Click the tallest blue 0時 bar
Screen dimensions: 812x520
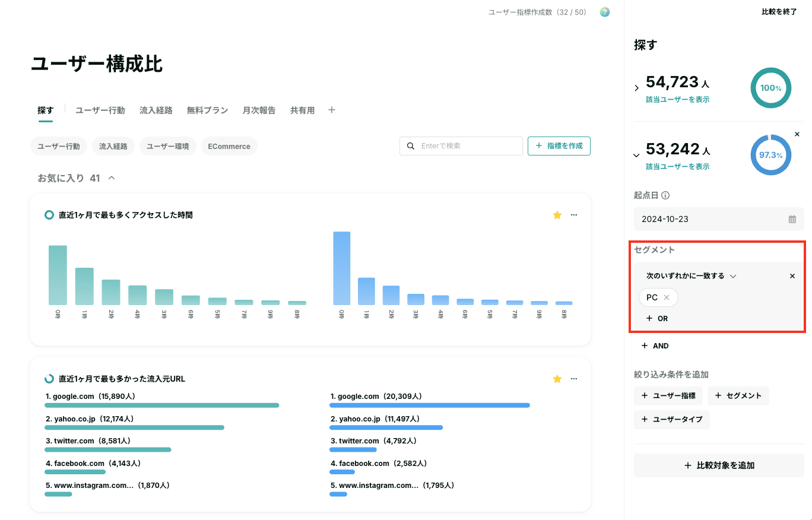342,268
